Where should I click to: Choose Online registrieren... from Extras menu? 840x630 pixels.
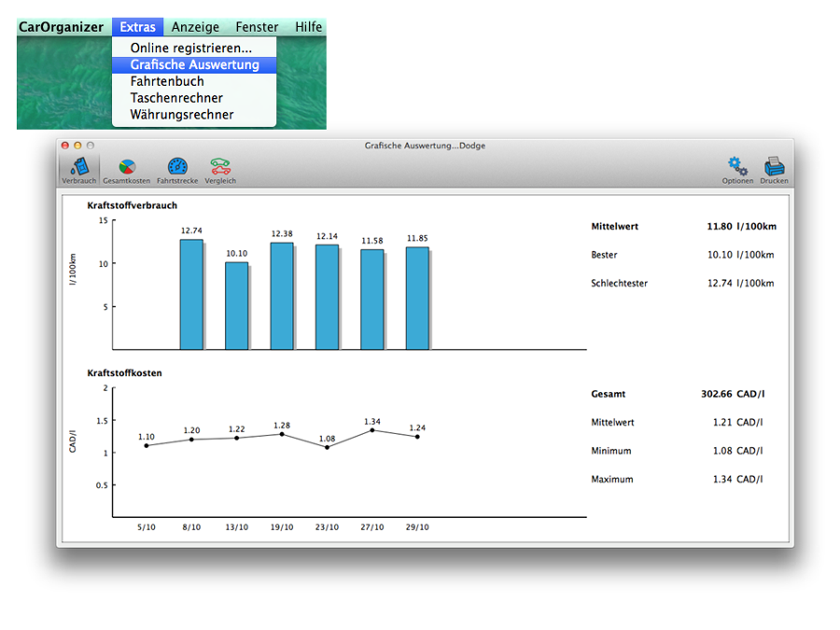[190, 48]
